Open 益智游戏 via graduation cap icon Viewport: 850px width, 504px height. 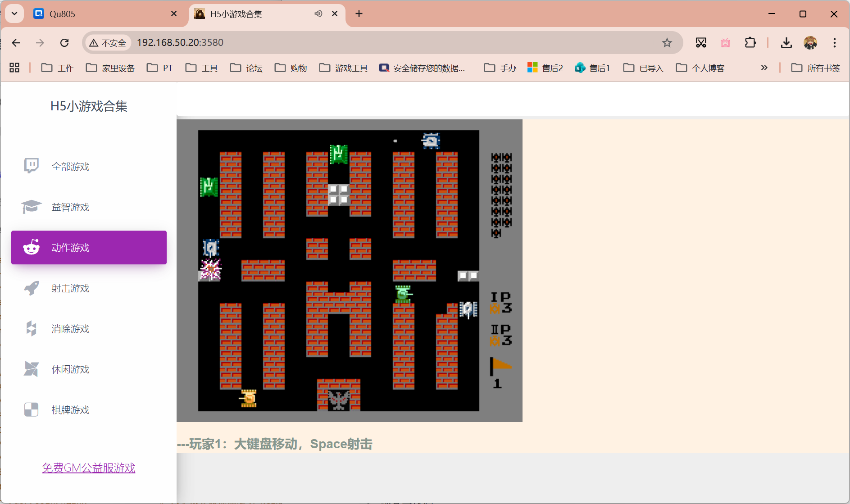(31, 207)
